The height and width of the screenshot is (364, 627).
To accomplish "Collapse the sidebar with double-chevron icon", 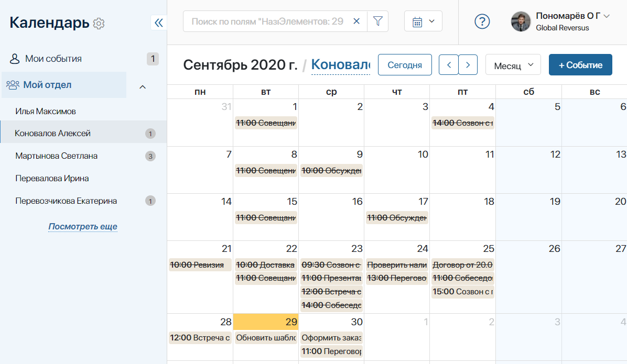I will [159, 23].
